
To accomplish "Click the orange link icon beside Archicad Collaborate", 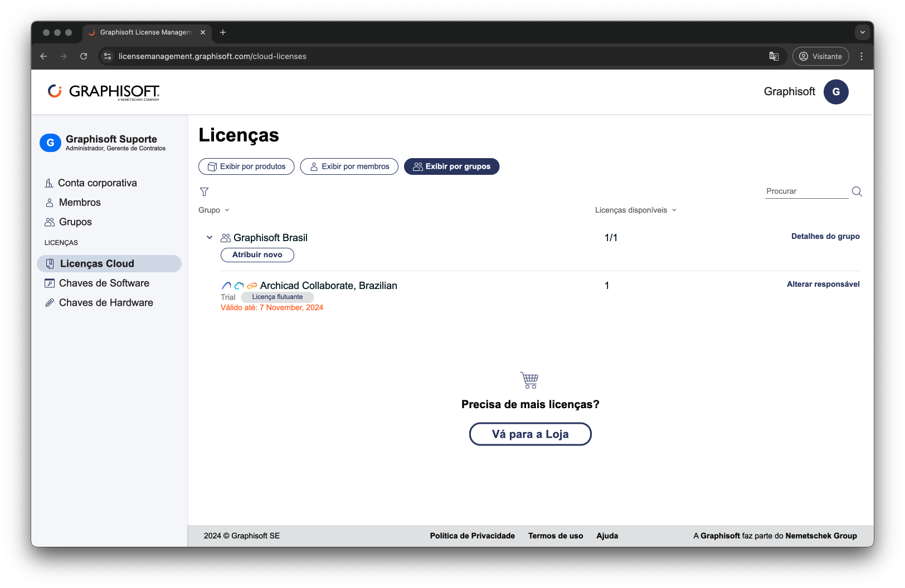I will click(x=252, y=286).
